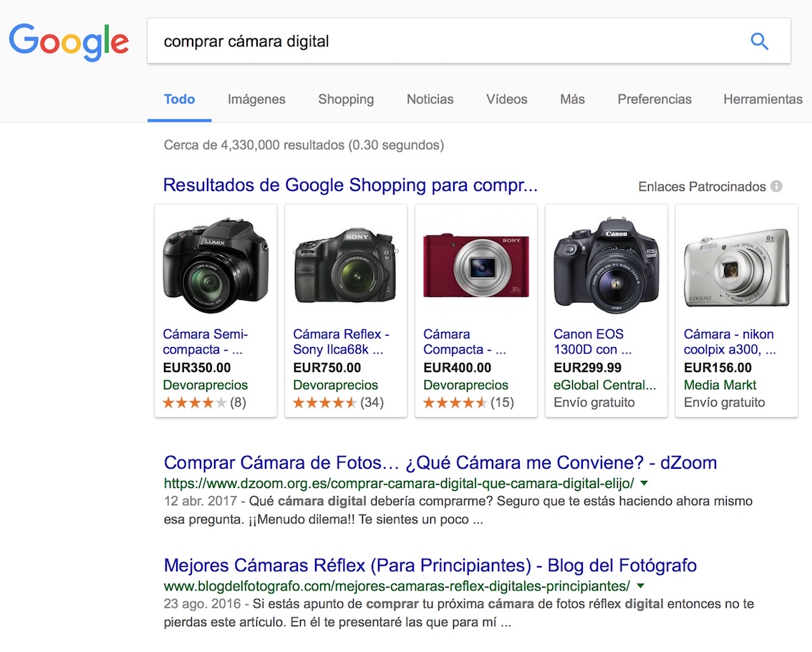
Task: Open the Más menu
Action: coord(572,99)
